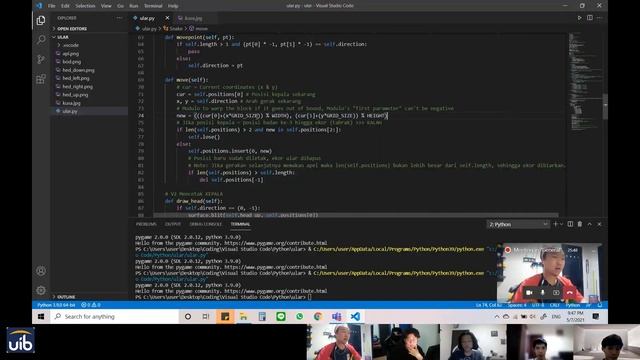This screenshot has height=360, width=640.
Task: Switch to the Problems panel tab
Action: point(146,224)
